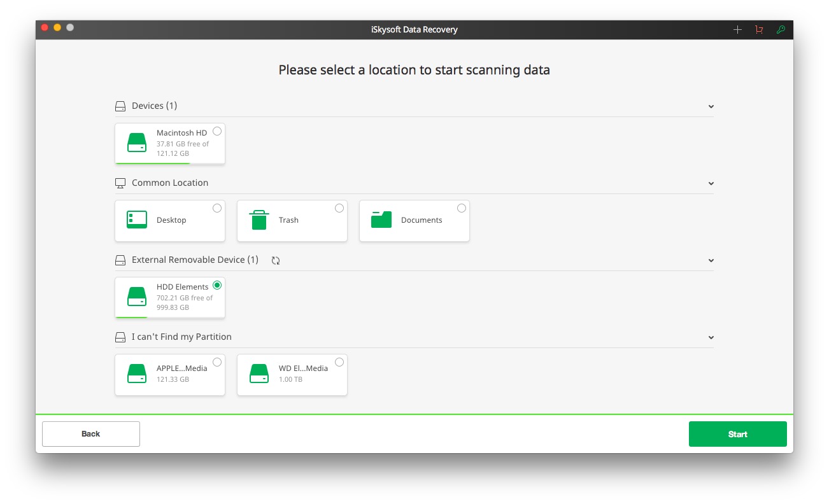Click the Macintosh HD storage usage bar
The width and height of the screenshot is (829, 504).
point(170,164)
